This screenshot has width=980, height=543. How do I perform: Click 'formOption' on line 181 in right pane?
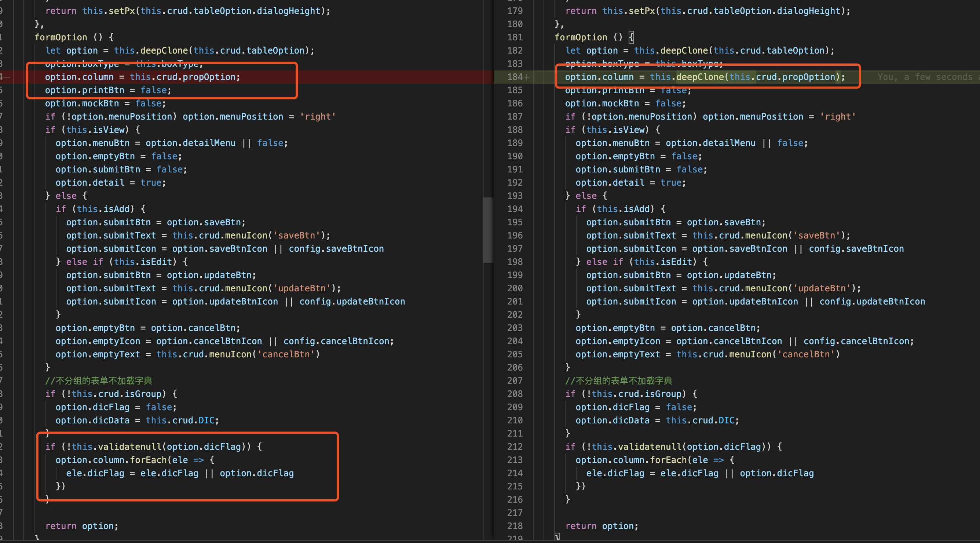(x=581, y=37)
